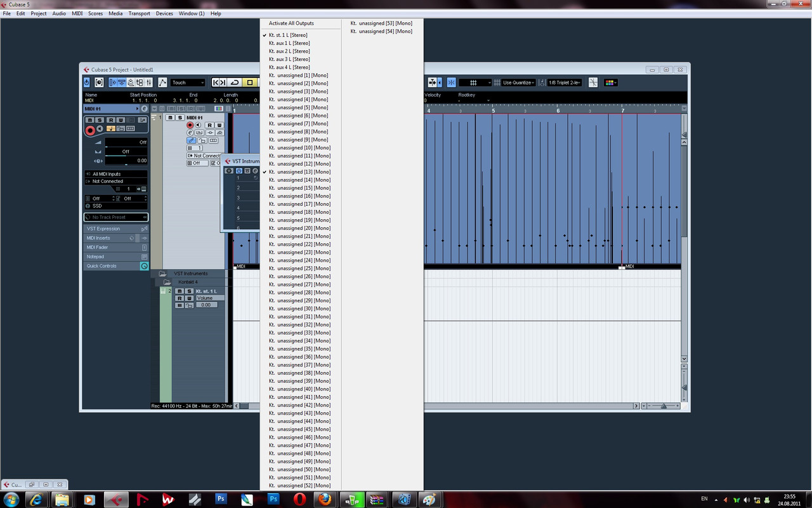Screen dimensions: 812x508
Task: Mute the MIDI 01 track in track list
Action: click(170, 117)
